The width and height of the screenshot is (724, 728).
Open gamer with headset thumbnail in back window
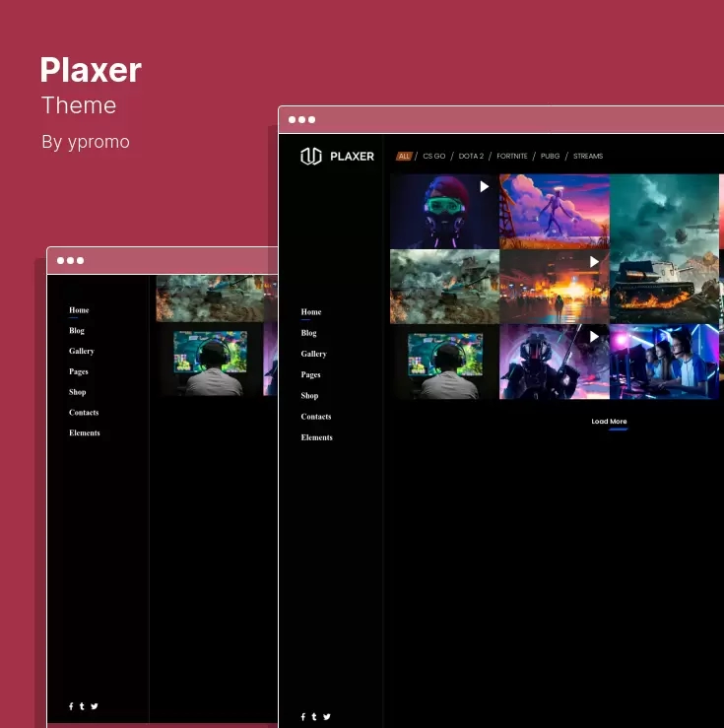click(210, 360)
